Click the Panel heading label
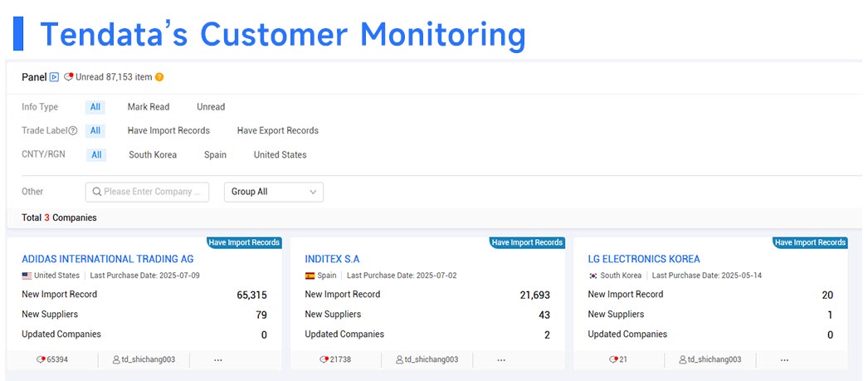This screenshot has height=381, width=868. pos(34,77)
